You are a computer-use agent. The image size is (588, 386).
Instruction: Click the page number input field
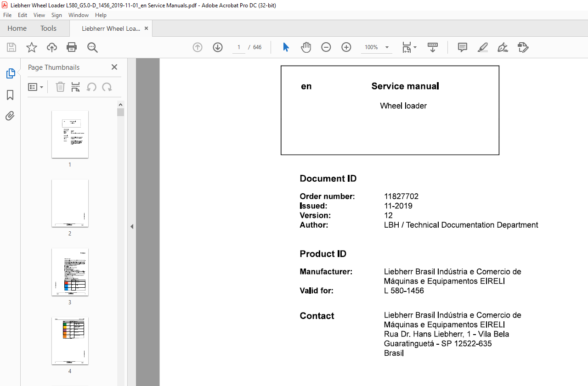coord(239,47)
